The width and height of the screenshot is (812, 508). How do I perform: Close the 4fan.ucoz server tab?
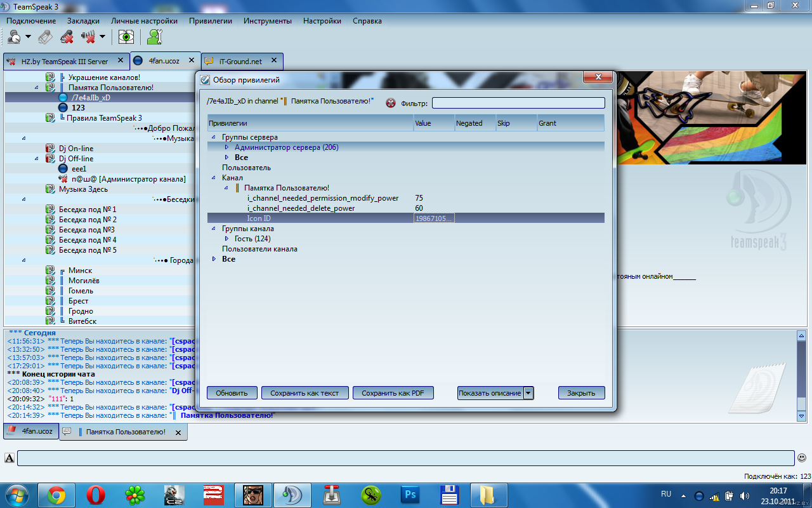(x=190, y=60)
